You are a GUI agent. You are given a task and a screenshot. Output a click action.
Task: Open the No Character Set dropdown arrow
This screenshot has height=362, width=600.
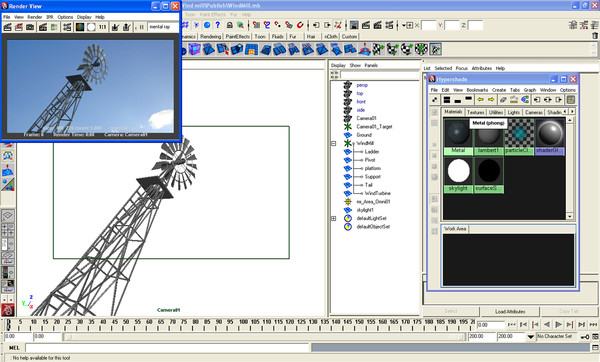point(530,337)
